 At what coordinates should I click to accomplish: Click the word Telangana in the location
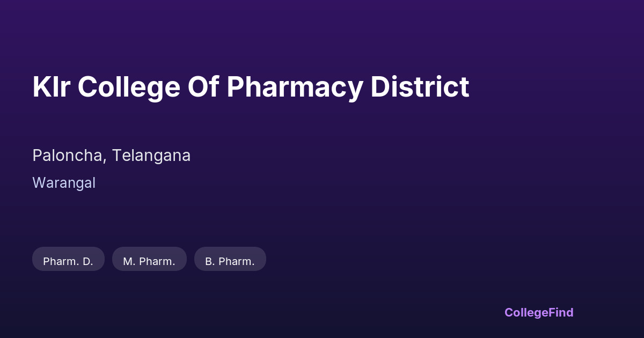click(151, 156)
